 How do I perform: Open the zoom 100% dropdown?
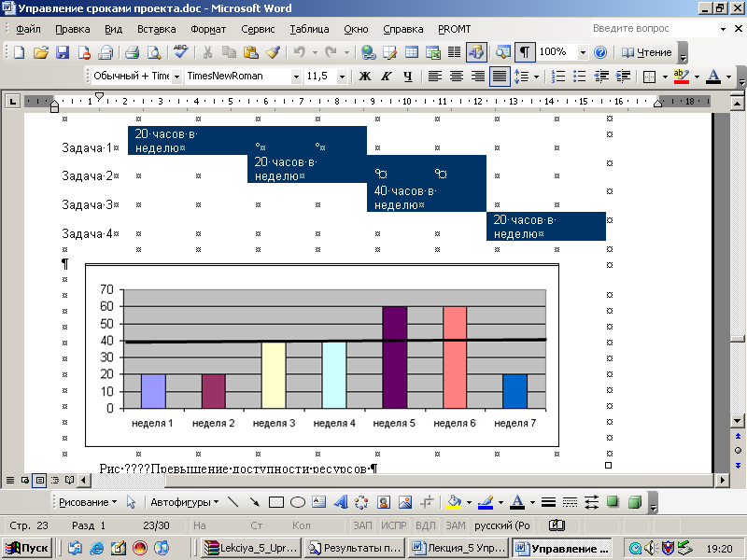tap(583, 52)
